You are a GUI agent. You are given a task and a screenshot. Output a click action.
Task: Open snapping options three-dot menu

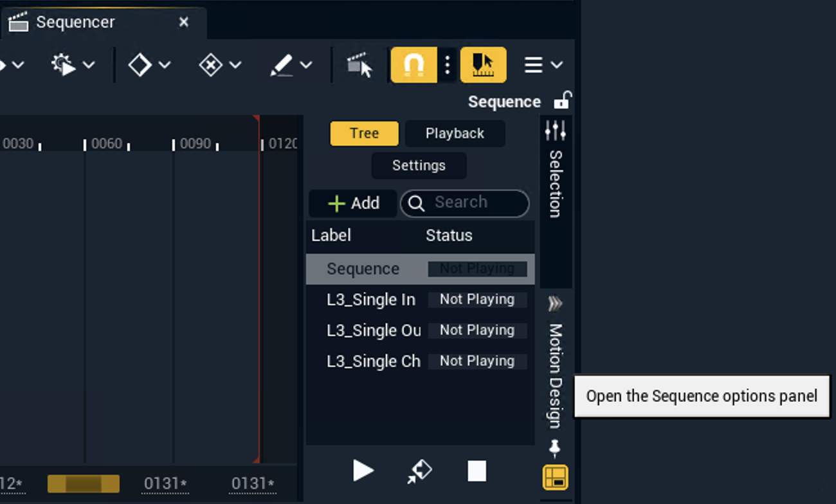click(x=448, y=65)
